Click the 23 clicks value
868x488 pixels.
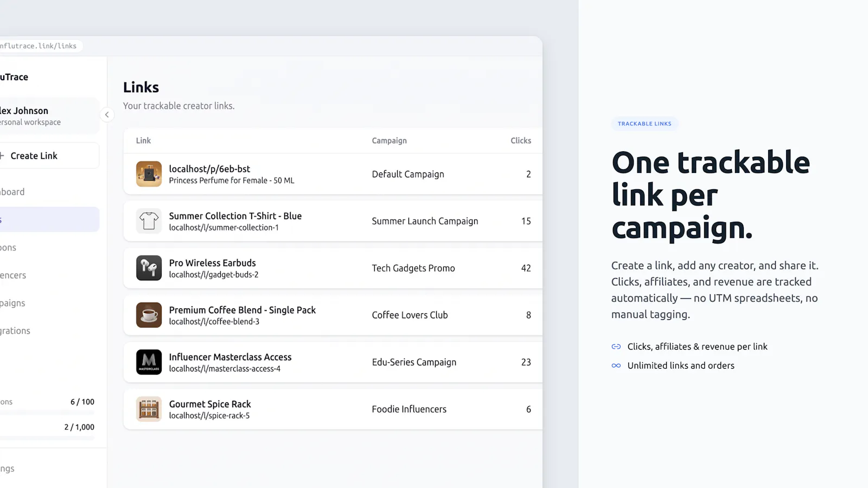tap(526, 362)
